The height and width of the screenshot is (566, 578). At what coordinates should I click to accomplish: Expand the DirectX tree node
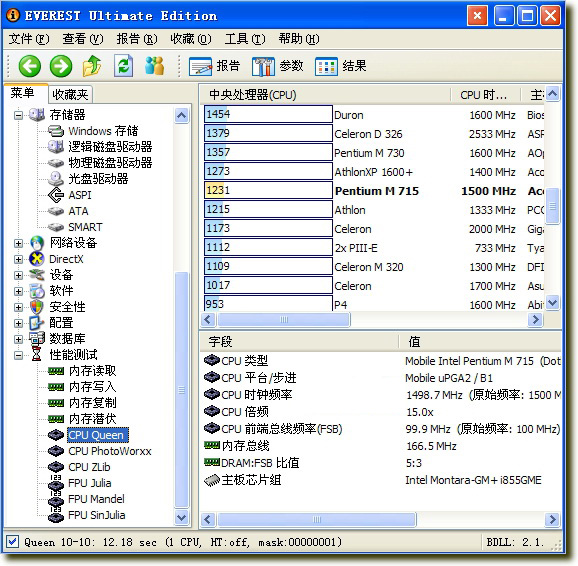click(x=18, y=259)
